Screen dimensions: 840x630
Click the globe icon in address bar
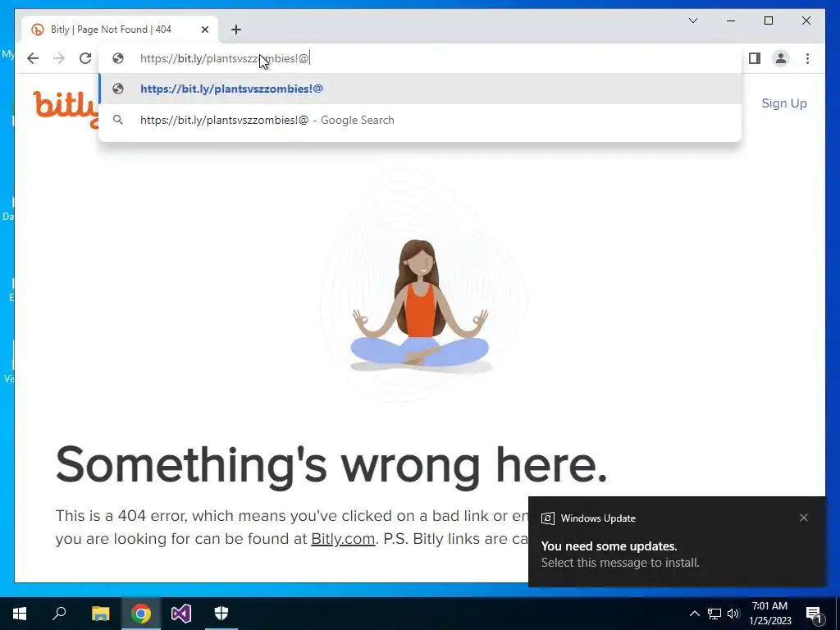coord(118,58)
